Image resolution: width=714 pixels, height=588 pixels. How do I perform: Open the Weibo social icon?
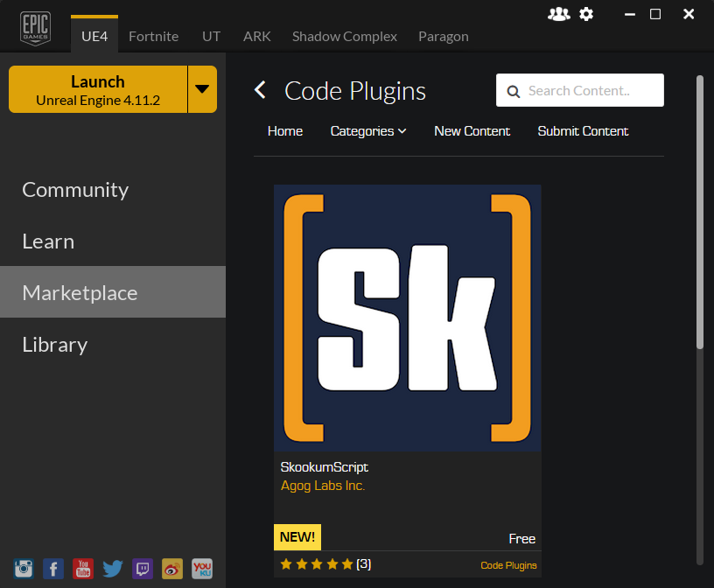pyautogui.click(x=172, y=569)
